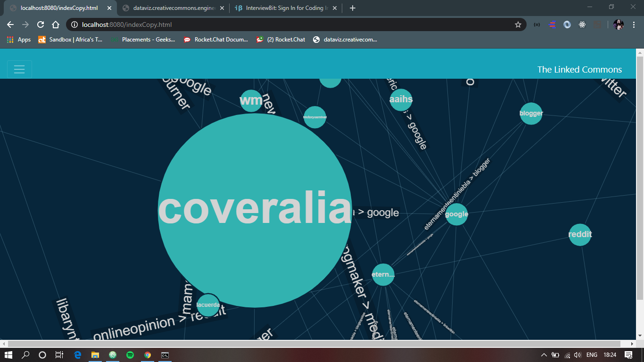Click the vertical page scrollbar

(x=640, y=178)
